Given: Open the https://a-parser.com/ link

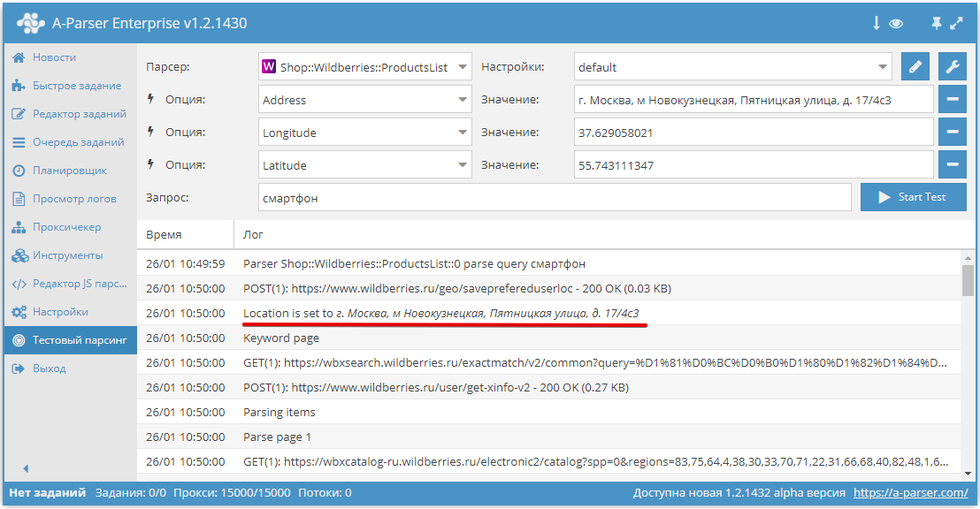Looking at the screenshot, I should click(x=910, y=493).
